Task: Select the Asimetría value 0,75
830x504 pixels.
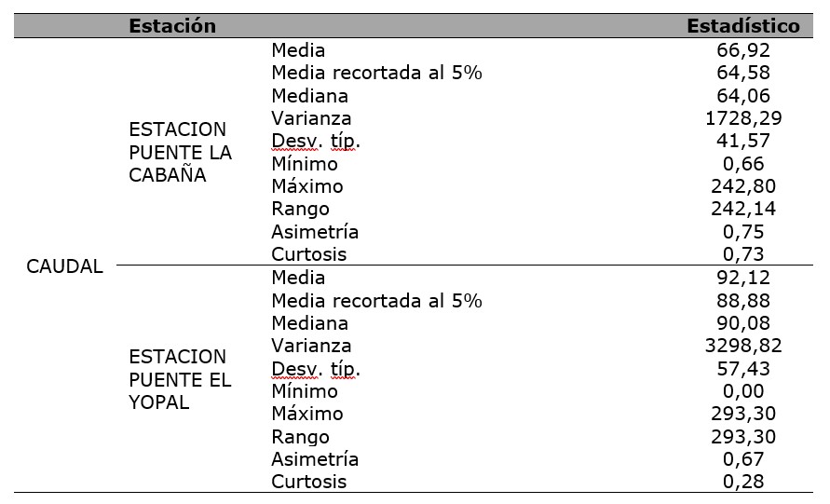Action: click(743, 232)
